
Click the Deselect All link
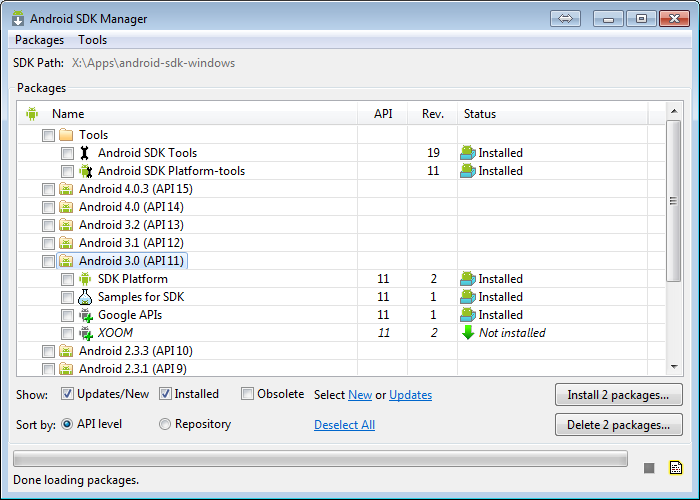344,425
